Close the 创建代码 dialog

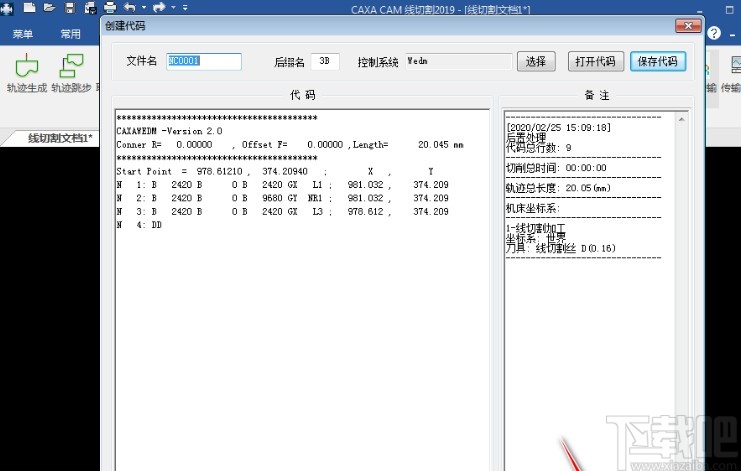tap(688, 26)
